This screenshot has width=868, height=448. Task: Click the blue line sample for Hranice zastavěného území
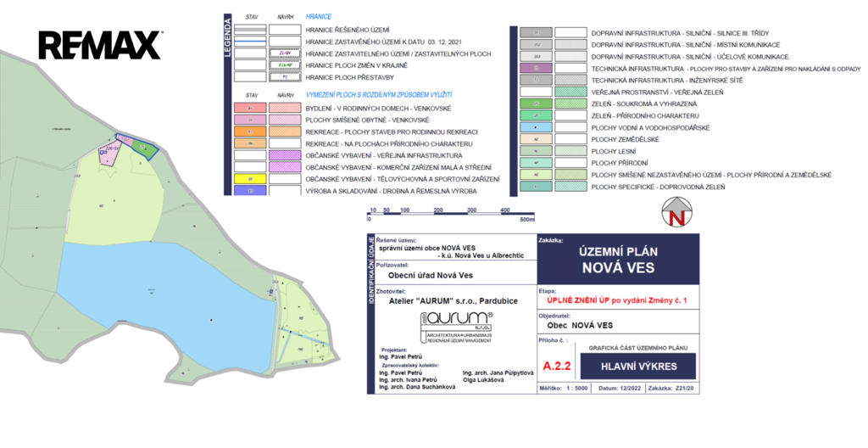[x=250, y=41]
